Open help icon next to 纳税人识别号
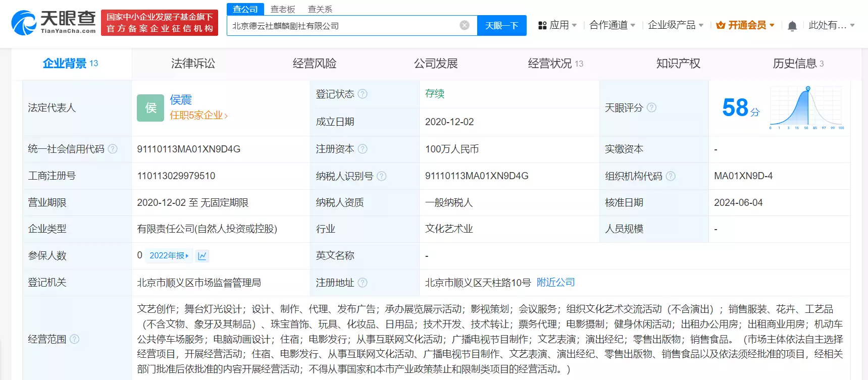The image size is (868, 380). 382,176
